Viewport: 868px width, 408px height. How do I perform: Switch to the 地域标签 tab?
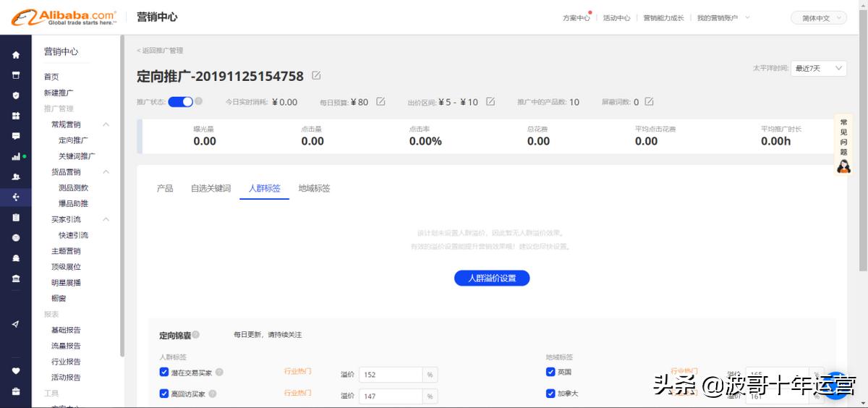314,188
